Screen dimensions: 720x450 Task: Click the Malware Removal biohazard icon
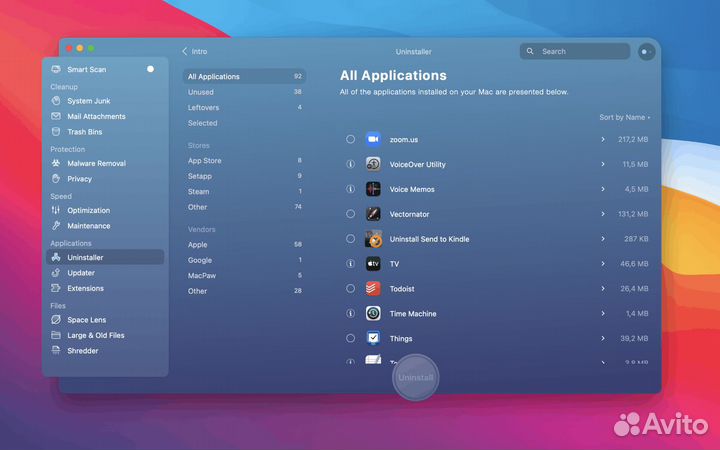[56, 163]
